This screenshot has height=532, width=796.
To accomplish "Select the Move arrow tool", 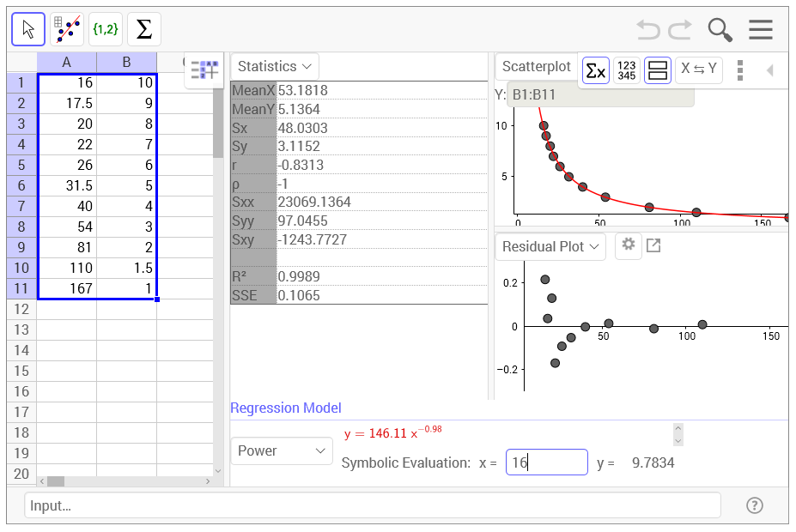I will pyautogui.click(x=28, y=29).
